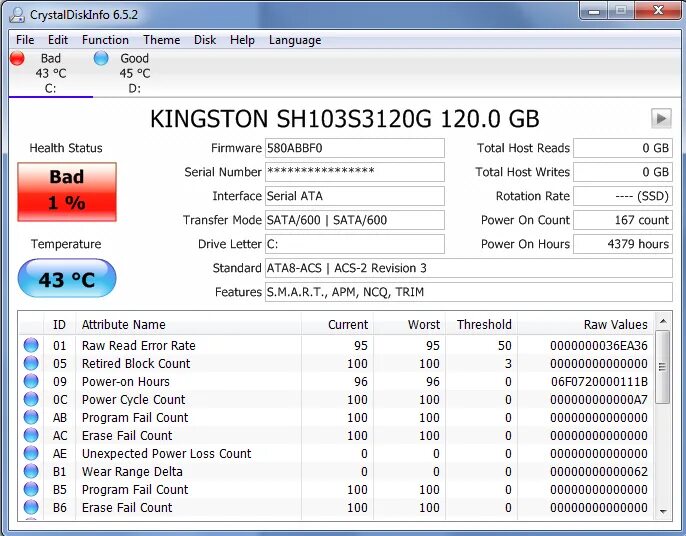Select the C: drive tab showing 43 °C

coord(50,73)
